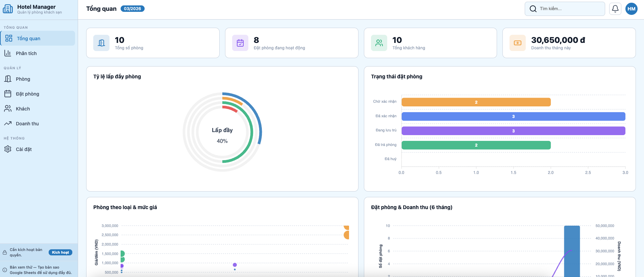Click the notification bell icon

(615, 9)
